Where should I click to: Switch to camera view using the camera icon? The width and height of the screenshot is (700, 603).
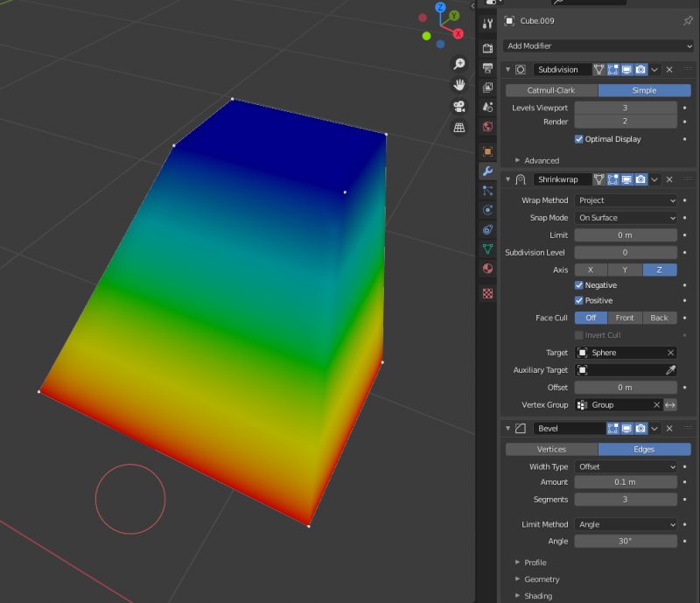tap(458, 106)
